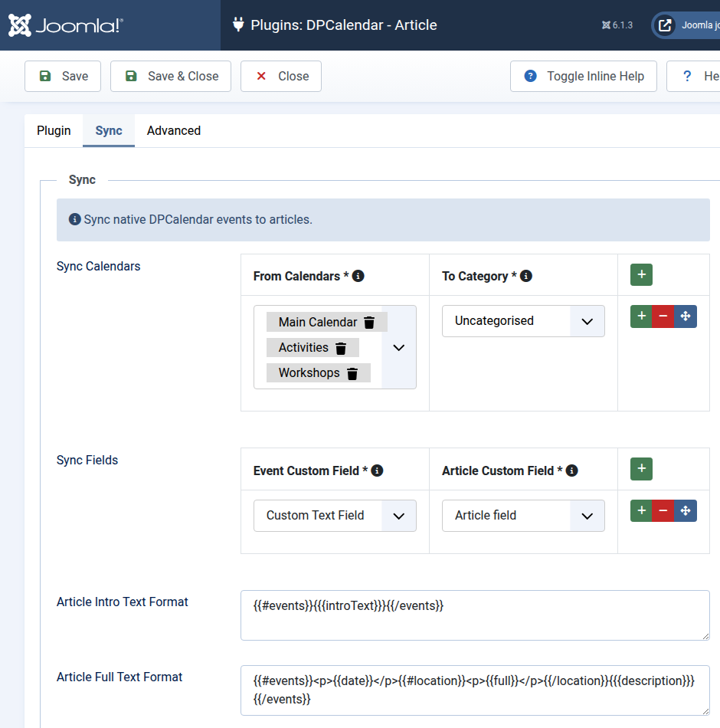The height and width of the screenshot is (728, 720).
Task: Switch to the Plugin tab
Action: [x=54, y=130]
